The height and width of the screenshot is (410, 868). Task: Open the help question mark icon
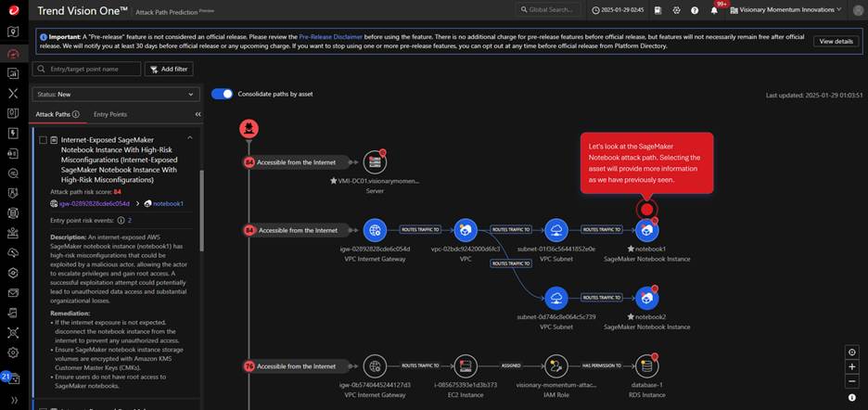(x=695, y=10)
